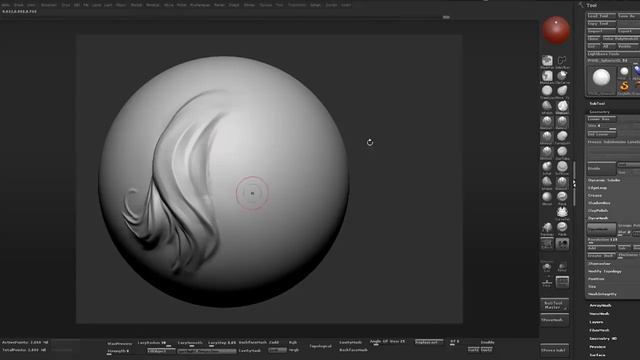This screenshot has height=360, width=640.
Task: Expand the Crease subsection
Action: coord(595,196)
